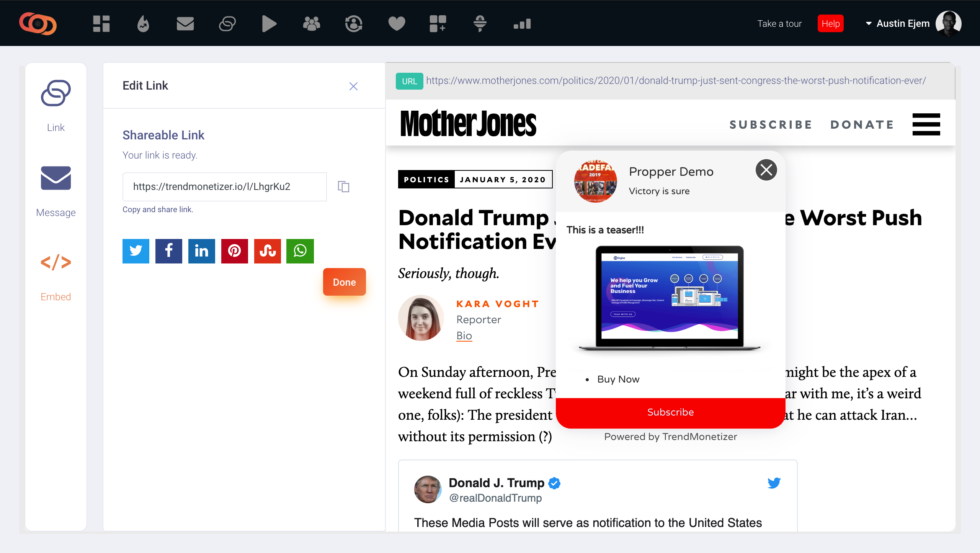Viewport: 980px width, 553px height.
Task: Click the 'Shareable Link' heading
Action: (x=163, y=135)
